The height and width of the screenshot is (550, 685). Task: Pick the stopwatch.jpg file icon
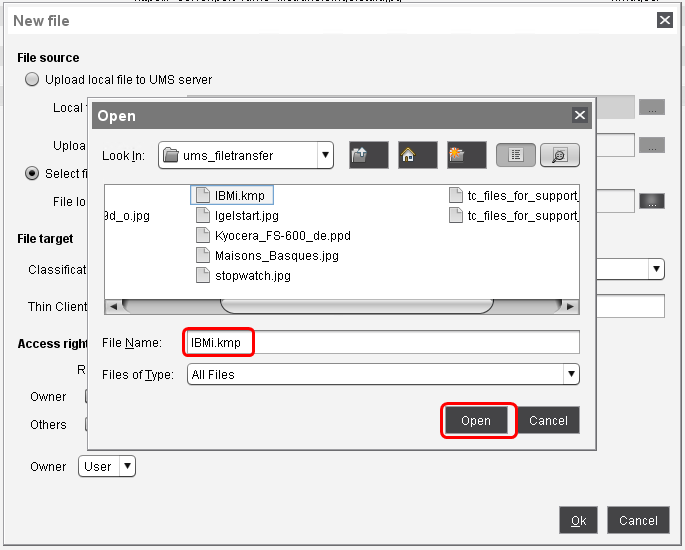202,276
